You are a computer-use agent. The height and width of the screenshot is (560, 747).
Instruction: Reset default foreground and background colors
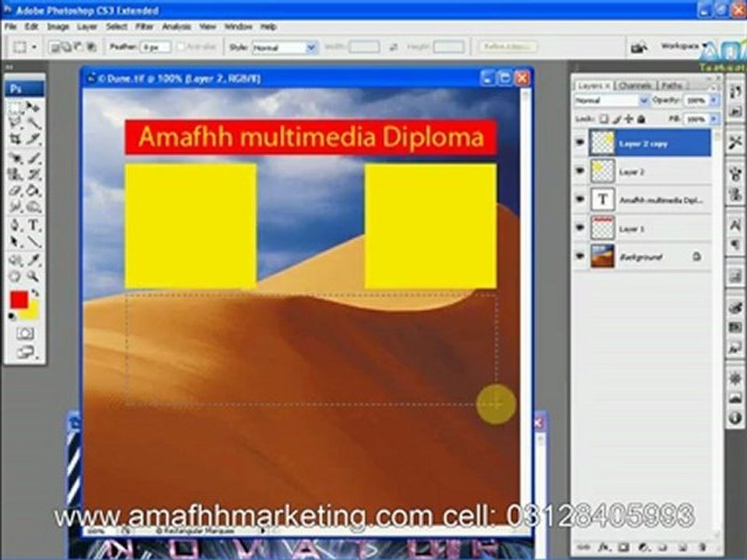[x=12, y=317]
